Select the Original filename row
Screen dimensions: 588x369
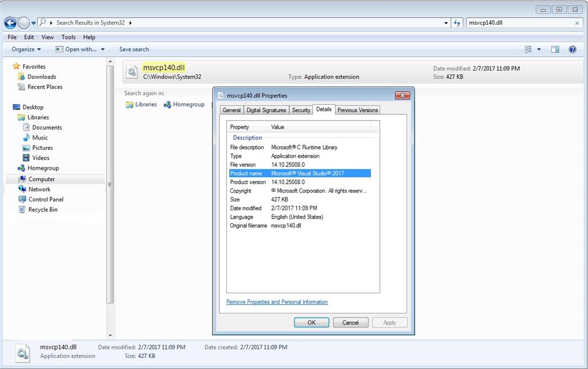[x=300, y=226]
